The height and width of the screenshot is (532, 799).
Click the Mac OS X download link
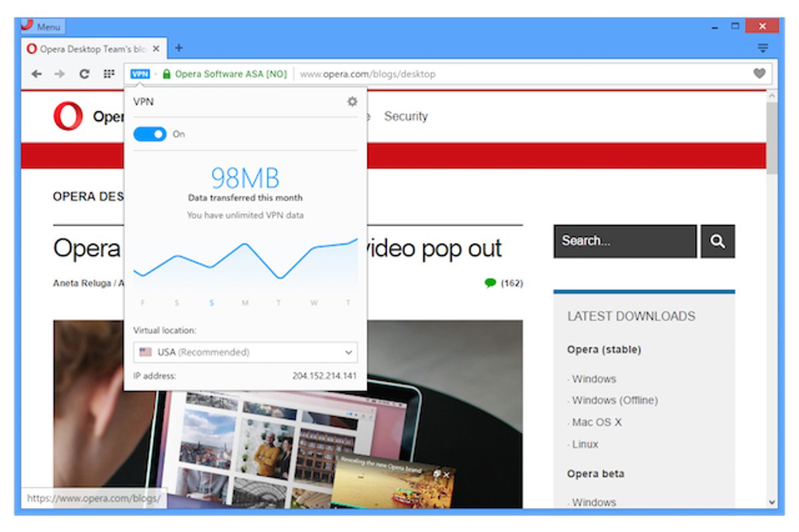(597, 422)
